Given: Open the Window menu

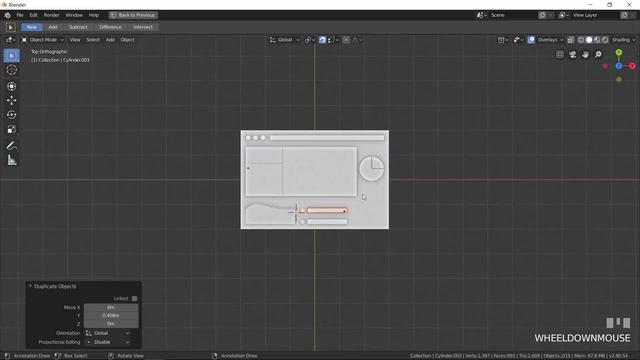Looking at the screenshot, I should point(74,15).
